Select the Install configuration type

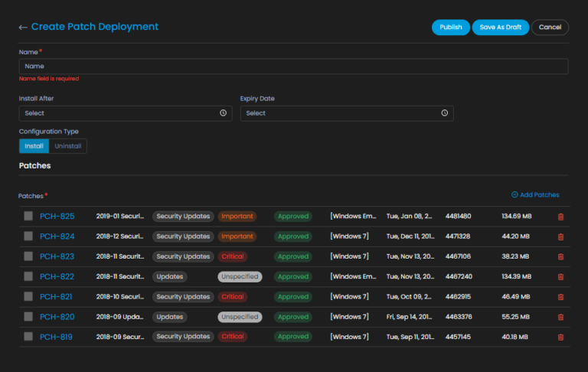[x=34, y=146]
